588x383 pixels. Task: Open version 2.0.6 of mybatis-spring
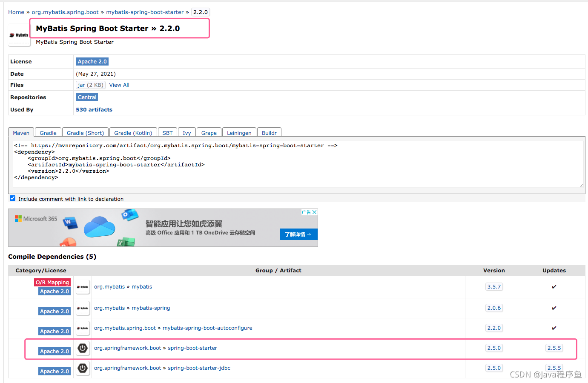[494, 308]
